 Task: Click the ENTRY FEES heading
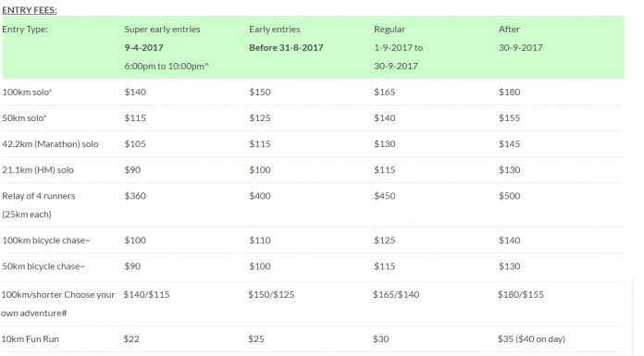pyautogui.click(x=30, y=10)
